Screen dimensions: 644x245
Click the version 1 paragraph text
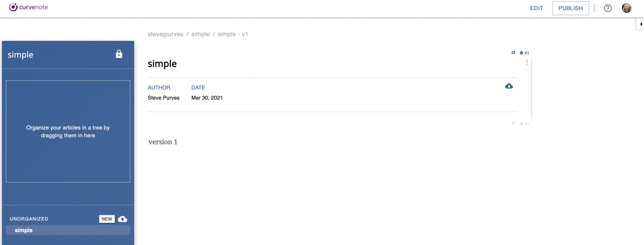pyautogui.click(x=163, y=142)
